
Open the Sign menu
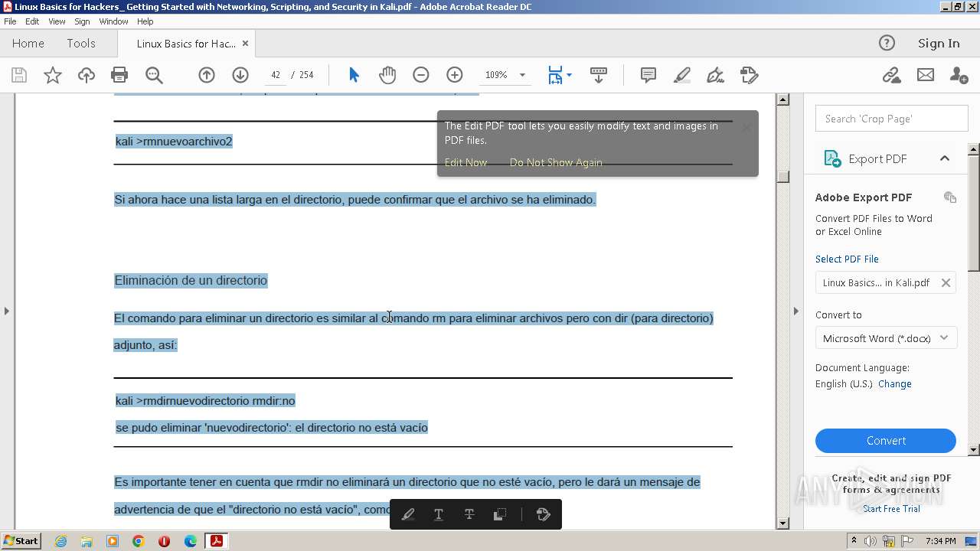[82, 21]
